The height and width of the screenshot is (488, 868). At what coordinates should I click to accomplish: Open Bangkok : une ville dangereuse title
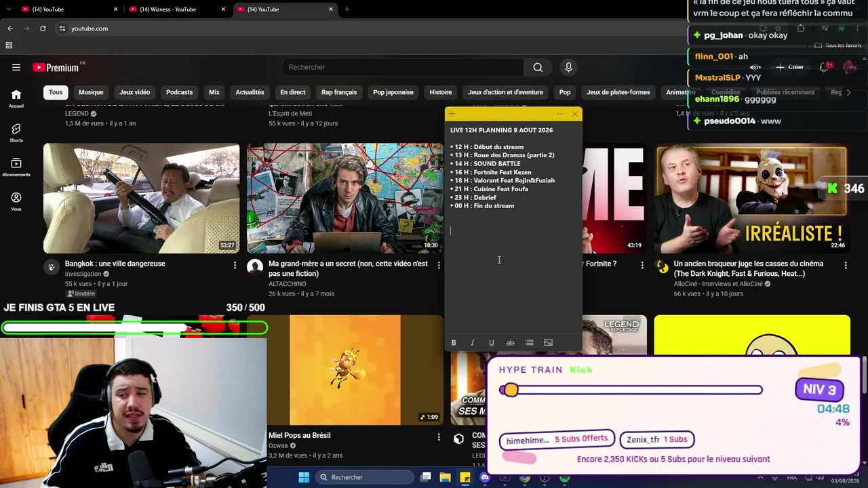pyautogui.click(x=115, y=264)
